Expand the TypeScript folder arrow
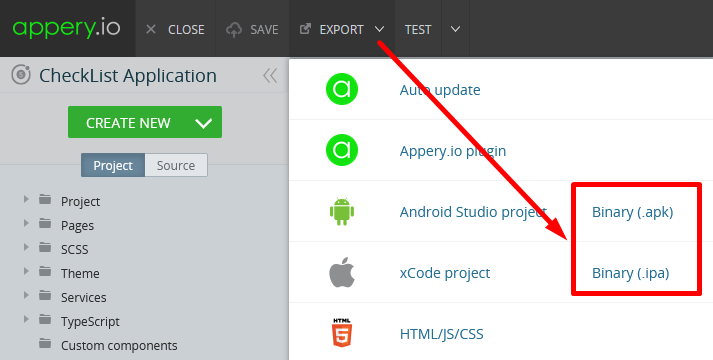Screen dimensions: 713x360 [26, 320]
